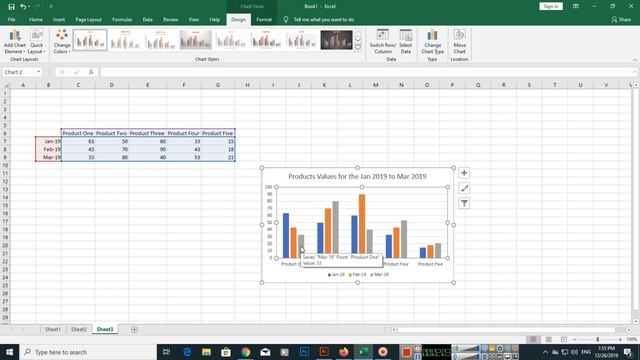Switch to Normal view in status bar
Screen dimensions: 640x360
coord(533,340)
